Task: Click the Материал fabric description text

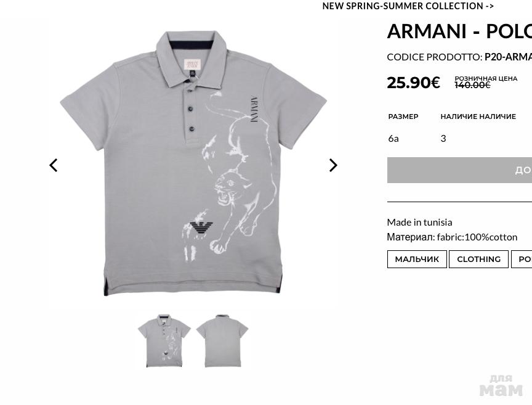Action: (x=452, y=237)
